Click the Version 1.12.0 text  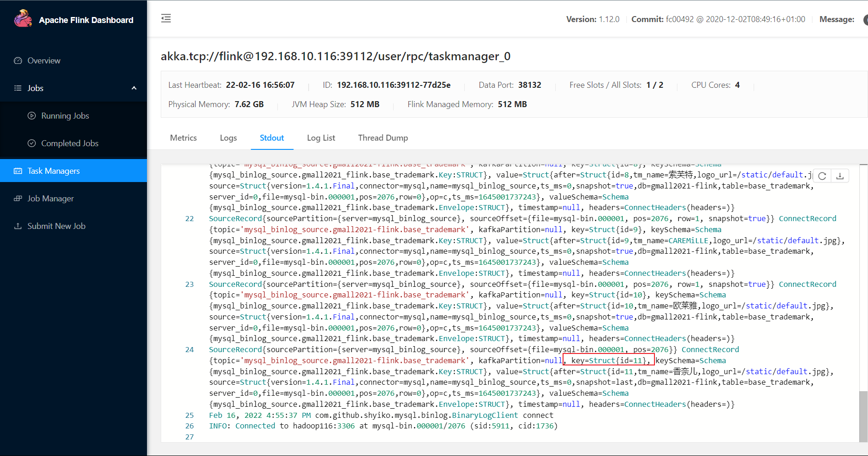(x=593, y=19)
